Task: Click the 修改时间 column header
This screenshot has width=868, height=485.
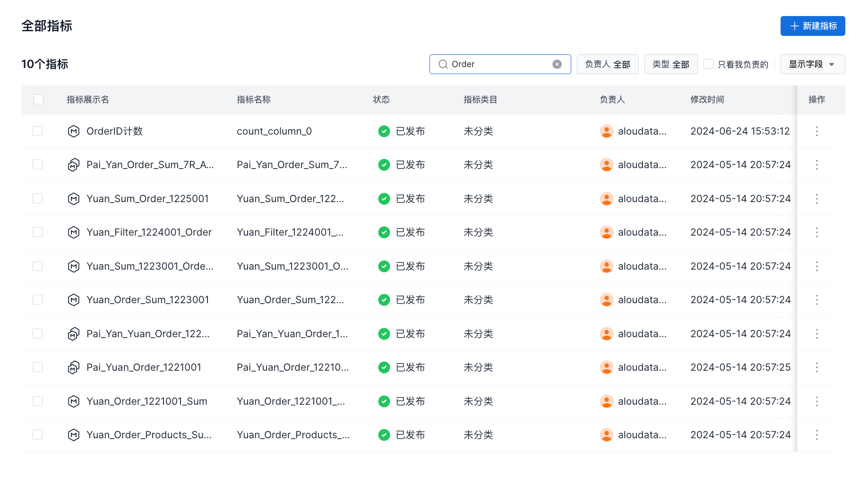Action: 707,100
